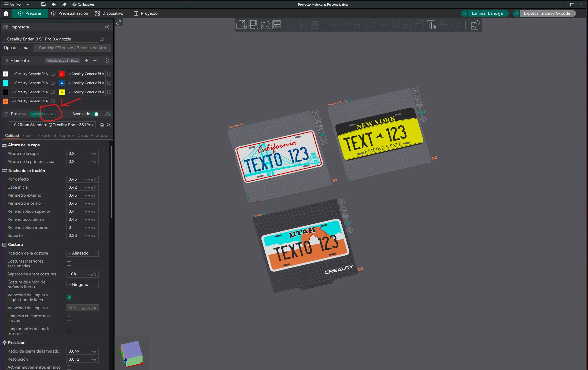Select the Global process mode
Image resolution: width=588 pixels, height=370 pixels.
[x=36, y=114]
